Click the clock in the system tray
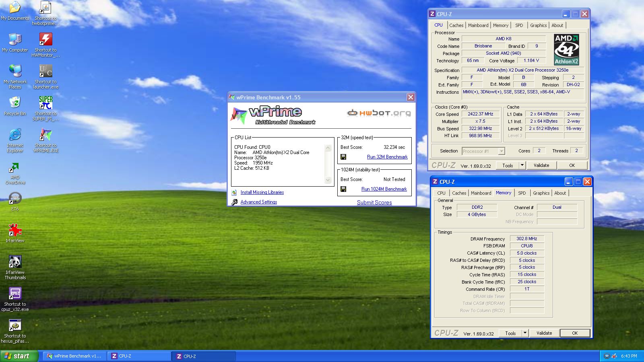Image resolution: width=644 pixels, height=362 pixels. click(x=629, y=356)
